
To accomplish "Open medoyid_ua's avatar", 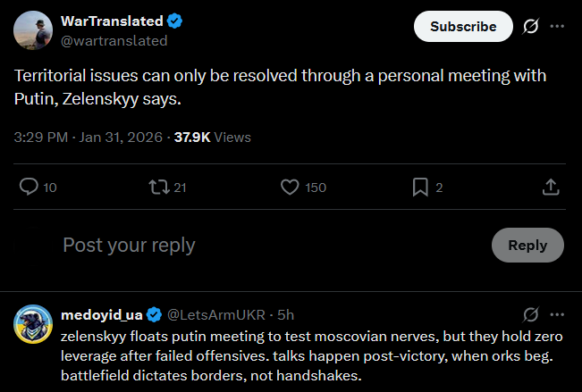I will point(32,324).
